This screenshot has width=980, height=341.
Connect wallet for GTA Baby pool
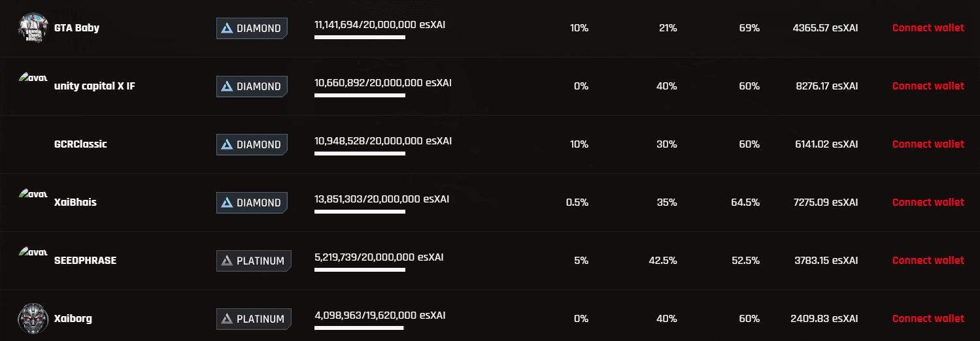pos(928,28)
